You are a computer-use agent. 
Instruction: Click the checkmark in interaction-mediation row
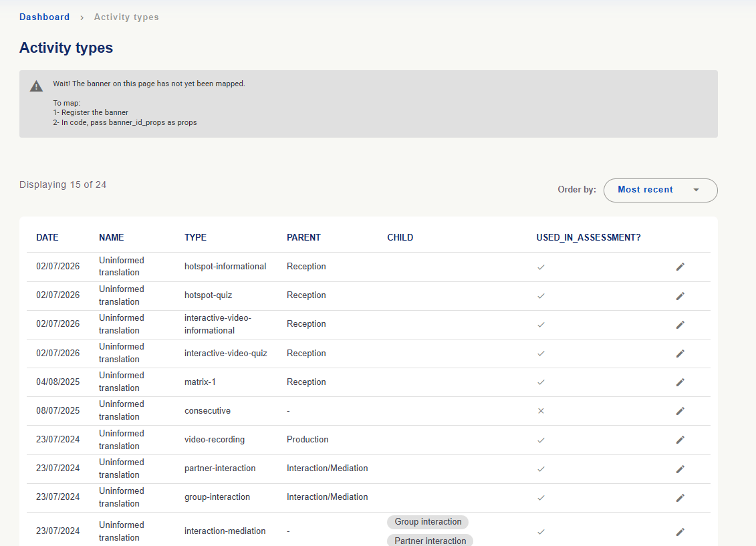[541, 532]
